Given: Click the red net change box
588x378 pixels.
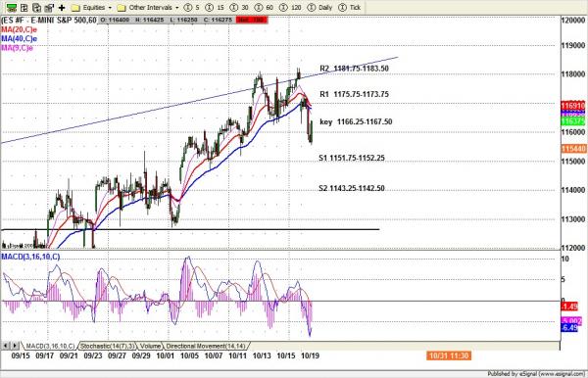Looking at the screenshot, I should pos(252,20).
